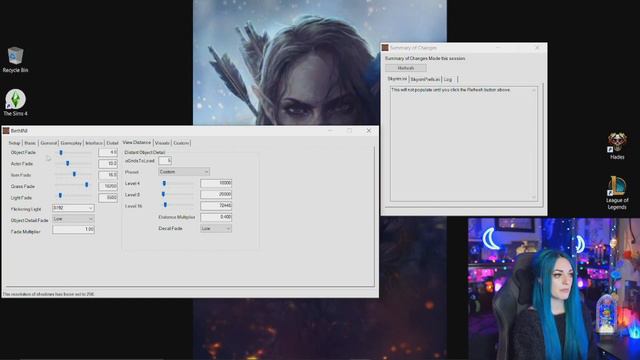Open the Decal Fade dropdown
The height and width of the screenshot is (360, 640).
pos(216,229)
